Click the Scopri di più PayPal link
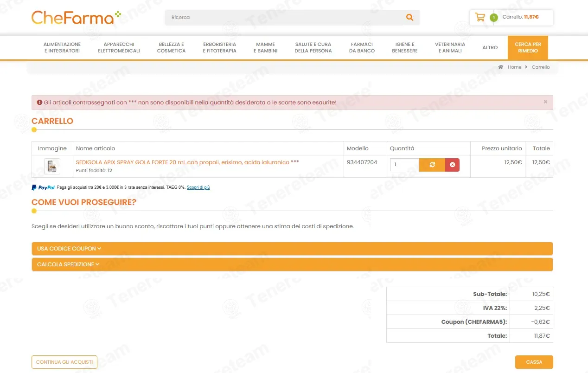 point(198,187)
